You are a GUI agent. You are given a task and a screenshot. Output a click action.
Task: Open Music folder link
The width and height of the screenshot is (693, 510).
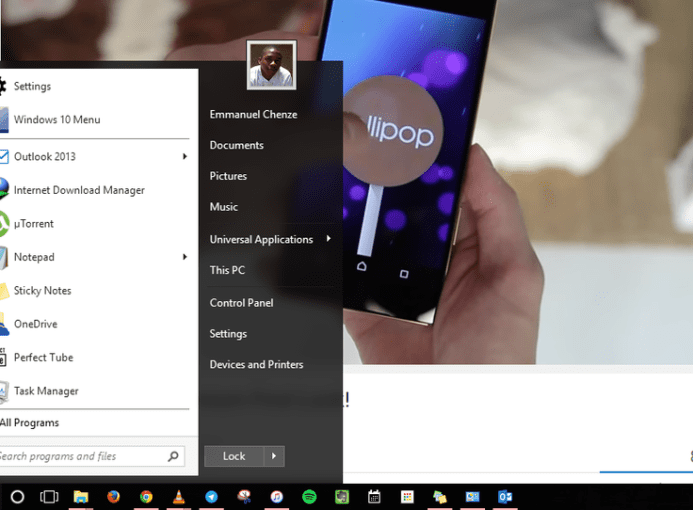[224, 207]
